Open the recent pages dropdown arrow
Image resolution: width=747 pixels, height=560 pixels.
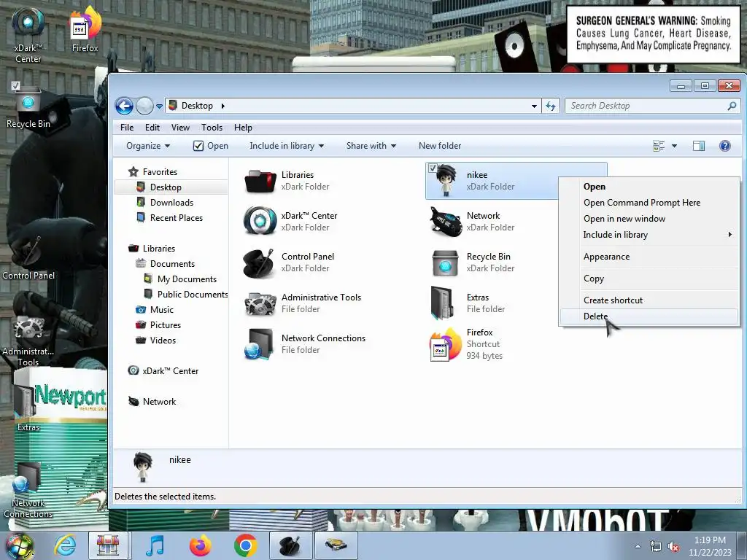point(159,106)
